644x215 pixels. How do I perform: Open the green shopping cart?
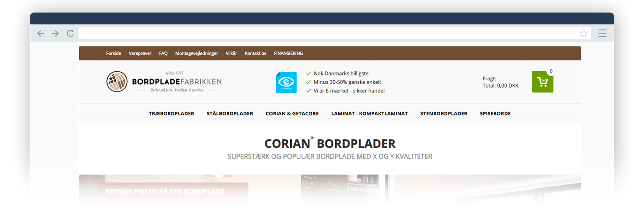(542, 82)
